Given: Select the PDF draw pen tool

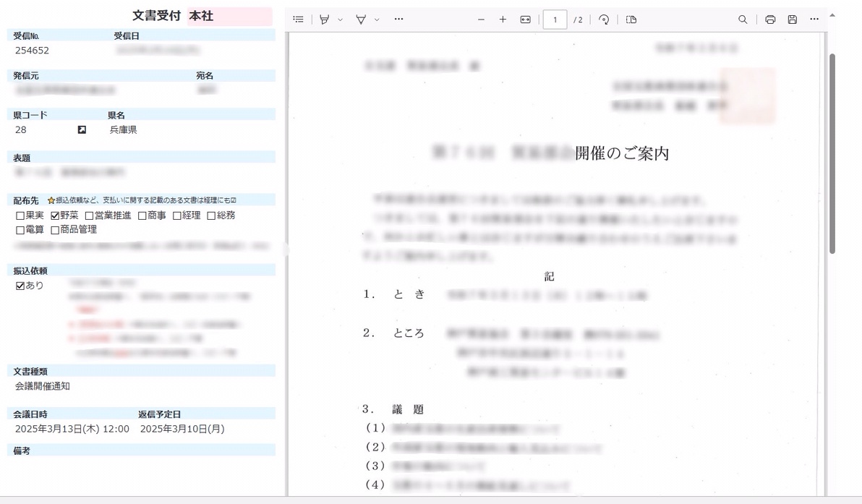Looking at the screenshot, I should click(361, 20).
